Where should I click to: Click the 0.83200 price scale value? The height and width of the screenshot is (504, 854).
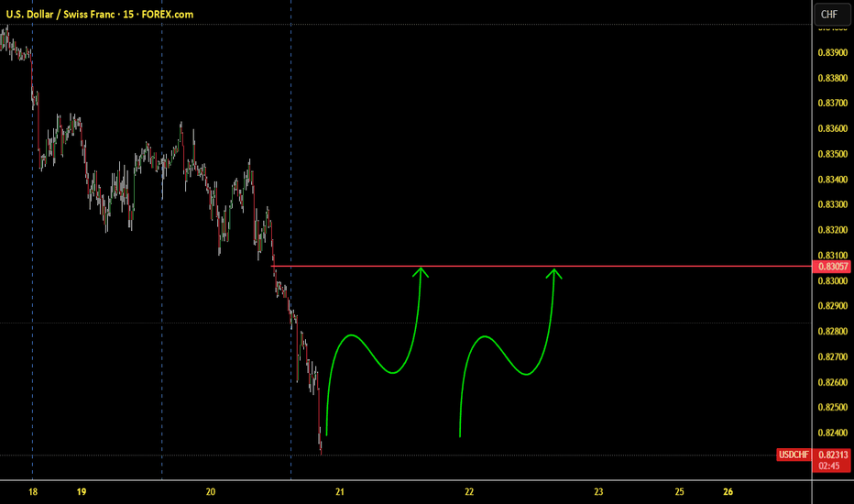(833, 230)
